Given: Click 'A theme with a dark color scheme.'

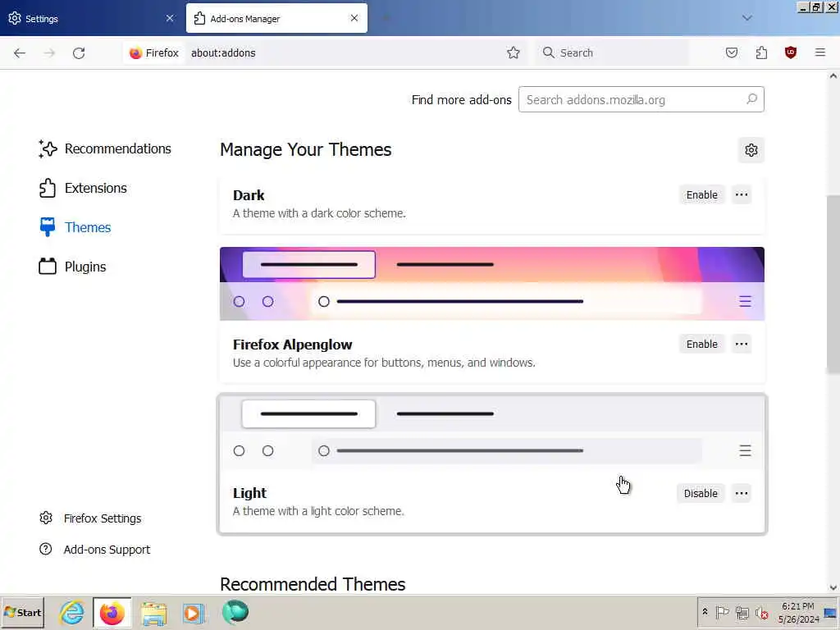Looking at the screenshot, I should [x=319, y=213].
